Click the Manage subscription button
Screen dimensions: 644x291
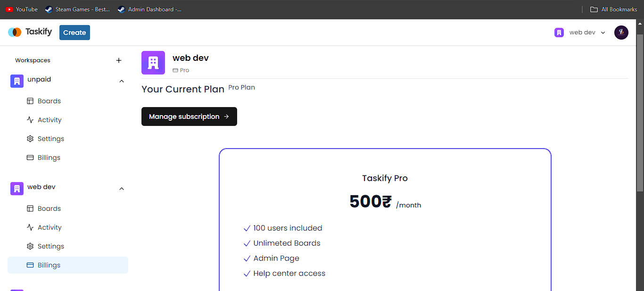[189, 116]
